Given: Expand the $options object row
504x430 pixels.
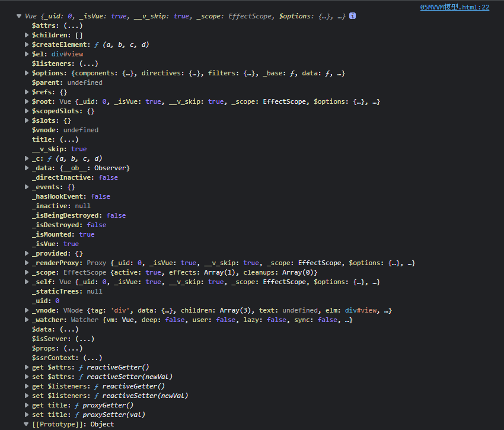Looking at the screenshot, I should pyautogui.click(x=27, y=73).
